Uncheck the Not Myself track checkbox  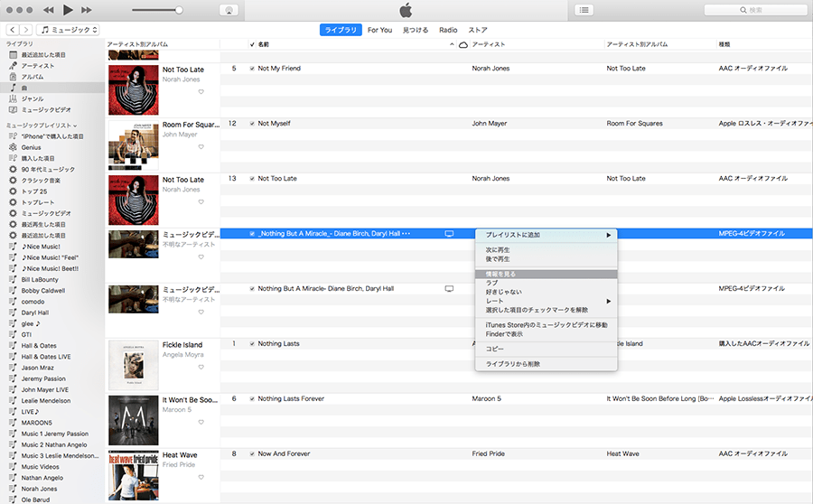pyautogui.click(x=252, y=124)
